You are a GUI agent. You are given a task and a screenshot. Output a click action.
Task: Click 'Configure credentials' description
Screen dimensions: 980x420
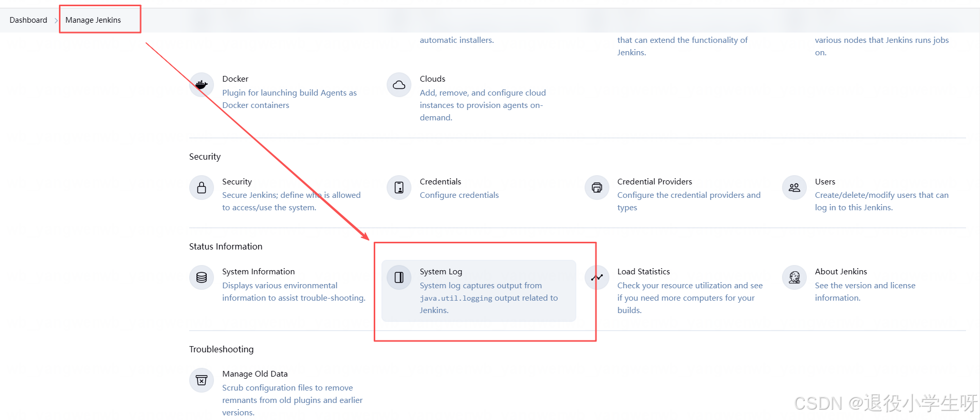click(459, 195)
